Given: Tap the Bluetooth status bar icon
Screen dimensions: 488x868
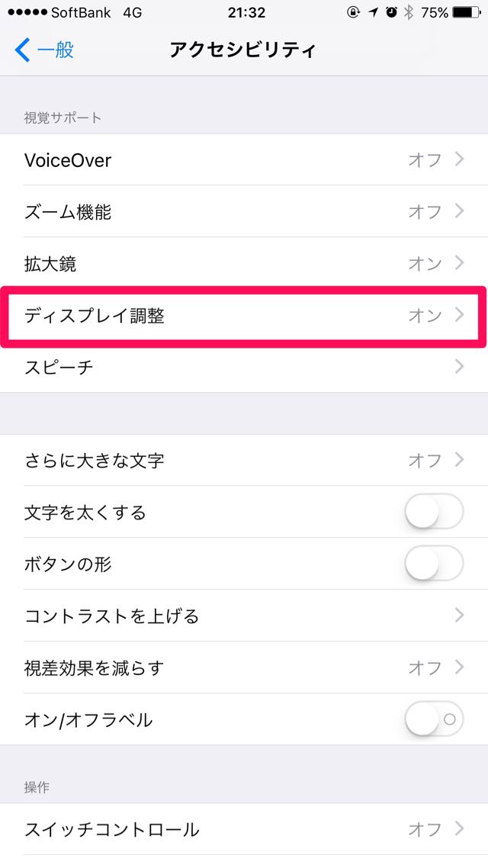Looking at the screenshot, I should [x=409, y=12].
